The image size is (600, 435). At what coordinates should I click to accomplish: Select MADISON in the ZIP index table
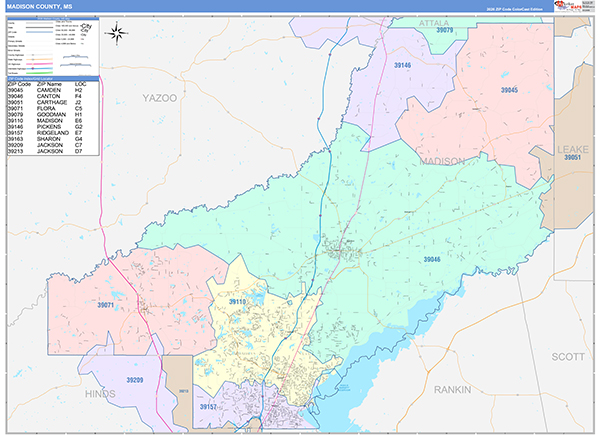click(x=49, y=121)
